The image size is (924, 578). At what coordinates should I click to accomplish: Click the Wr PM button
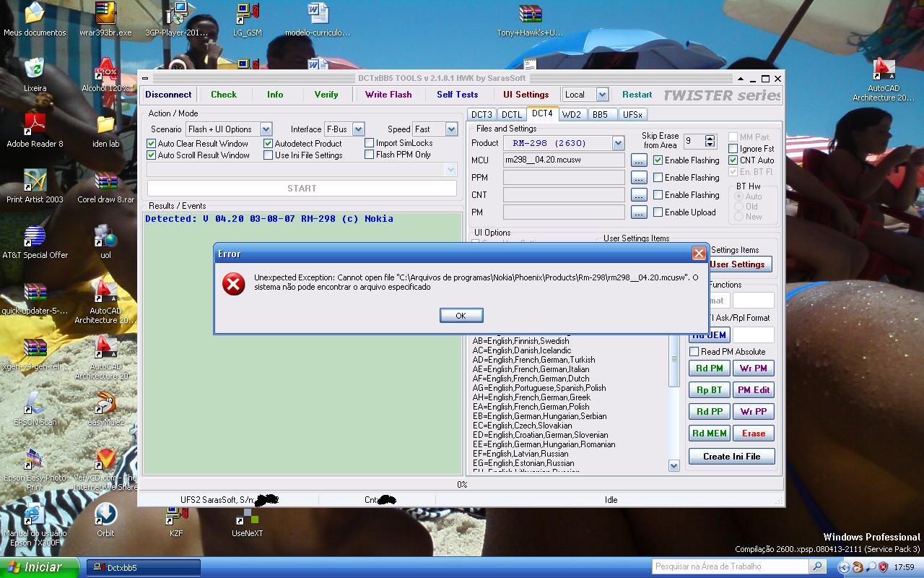tap(754, 368)
